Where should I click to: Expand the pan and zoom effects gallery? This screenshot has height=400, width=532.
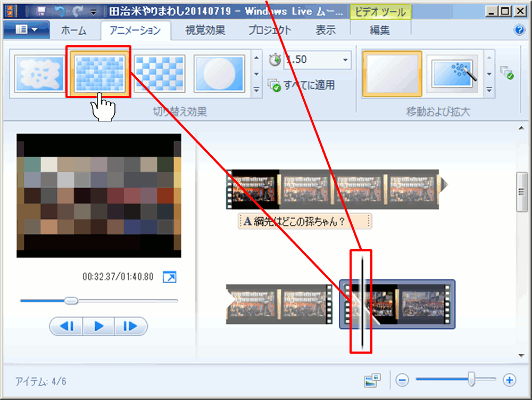click(x=489, y=89)
